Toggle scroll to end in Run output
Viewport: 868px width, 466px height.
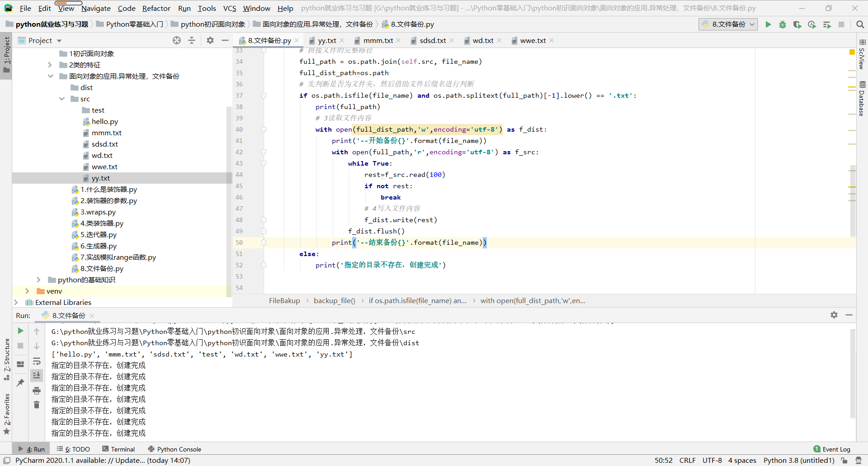pos(37,375)
